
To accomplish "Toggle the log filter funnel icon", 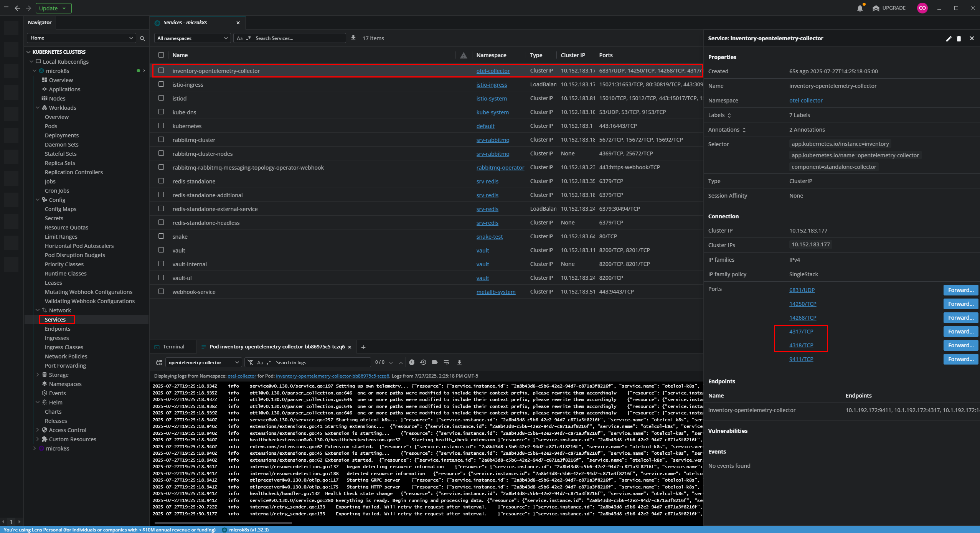I will [251, 362].
